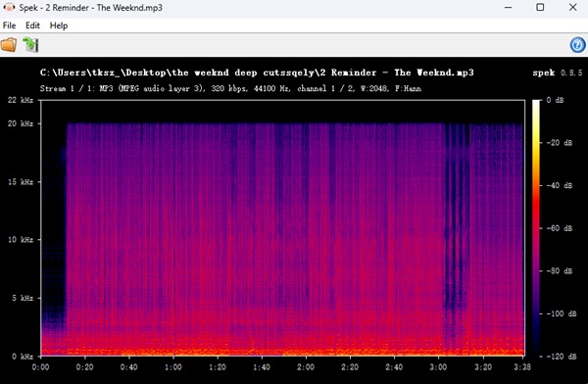This screenshot has width=588, height=384.
Task: Click the 10 kHz frequency axis label
Action: pyautogui.click(x=21, y=240)
